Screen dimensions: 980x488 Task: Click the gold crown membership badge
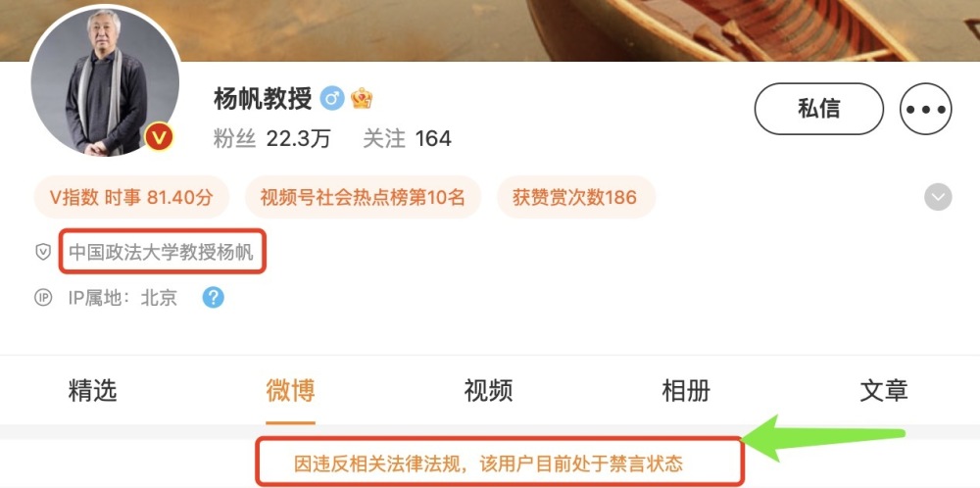coord(362,99)
